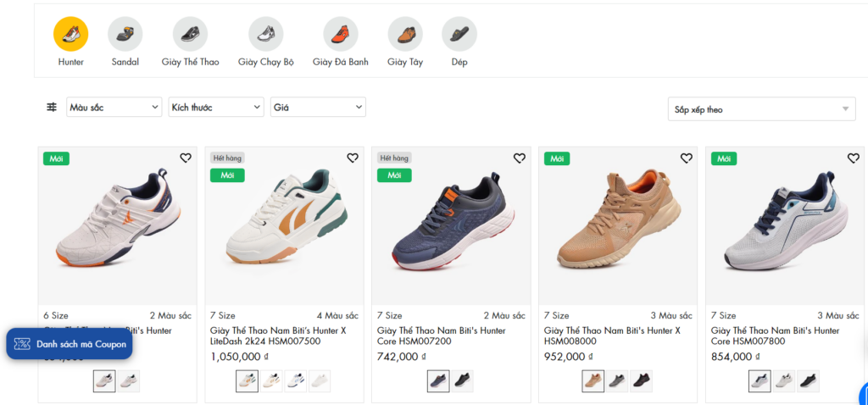Expand the Giá price dropdown
Screen dimensions: 868x405
coord(318,108)
